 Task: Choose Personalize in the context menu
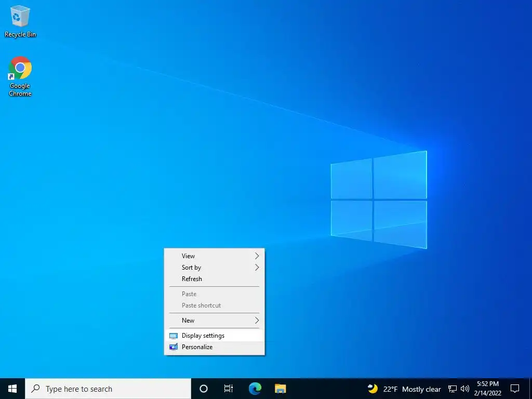(214, 347)
